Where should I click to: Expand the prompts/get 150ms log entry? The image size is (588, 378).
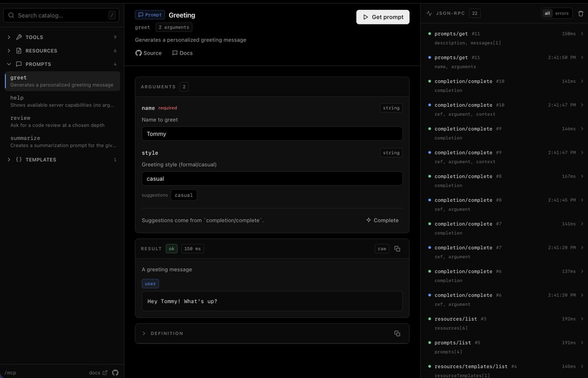click(x=582, y=34)
